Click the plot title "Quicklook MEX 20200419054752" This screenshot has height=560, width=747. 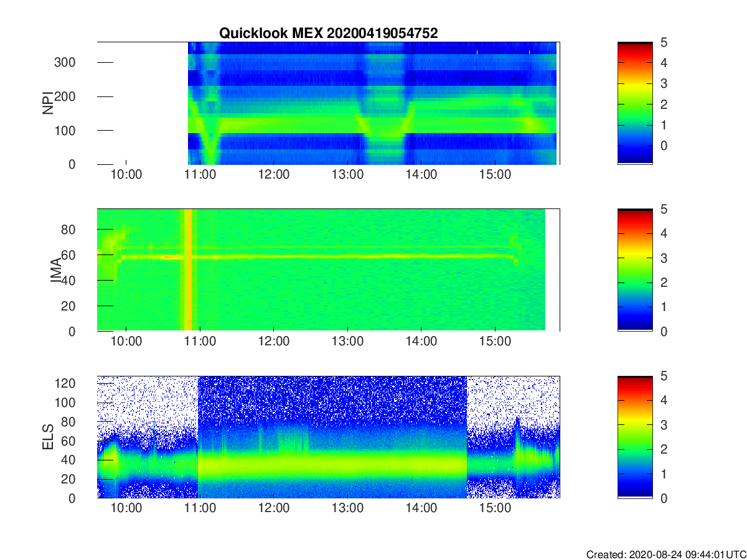click(328, 34)
